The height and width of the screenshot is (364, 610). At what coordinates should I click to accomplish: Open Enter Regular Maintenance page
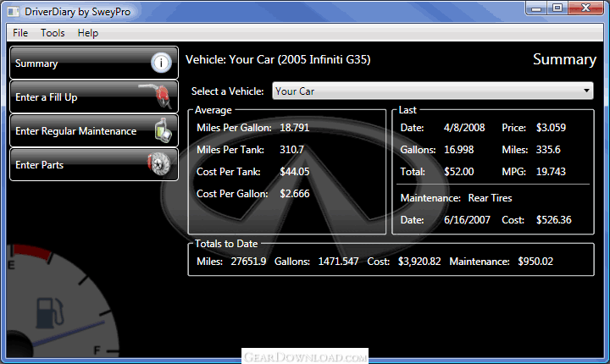(x=94, y=130)
